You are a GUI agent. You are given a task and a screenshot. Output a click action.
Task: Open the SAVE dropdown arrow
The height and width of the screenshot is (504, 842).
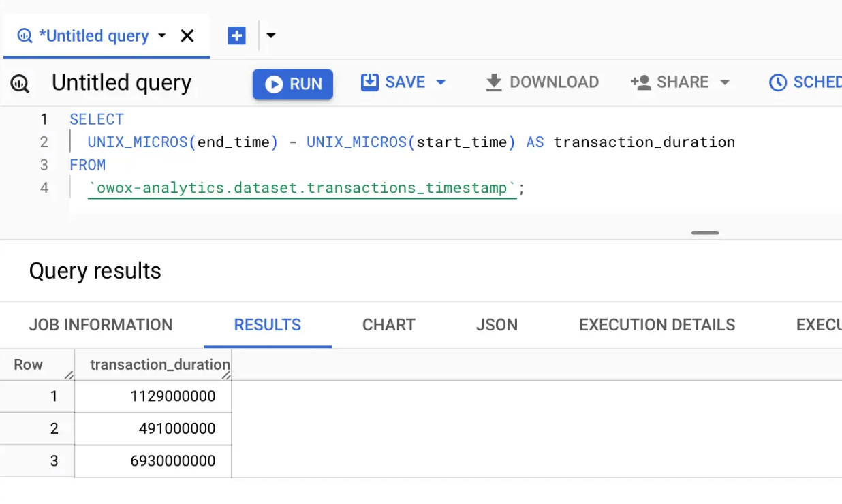coord(441,82)
